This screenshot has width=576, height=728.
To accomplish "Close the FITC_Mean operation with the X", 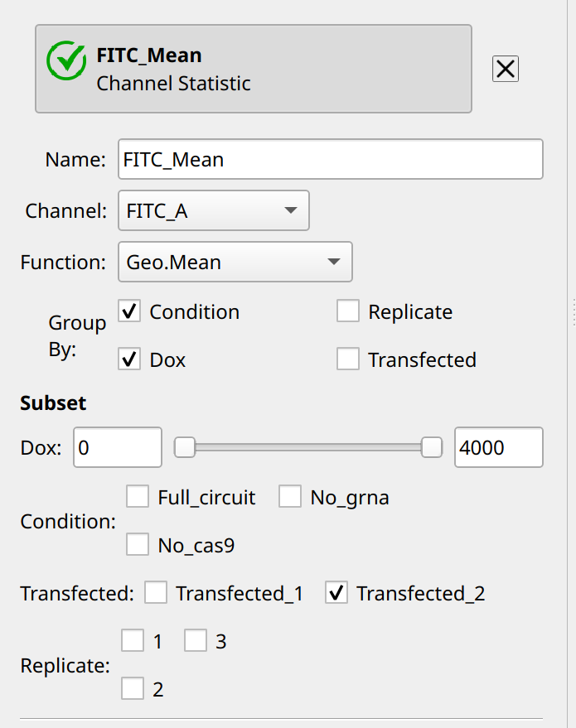I will (x=506, y=70).
